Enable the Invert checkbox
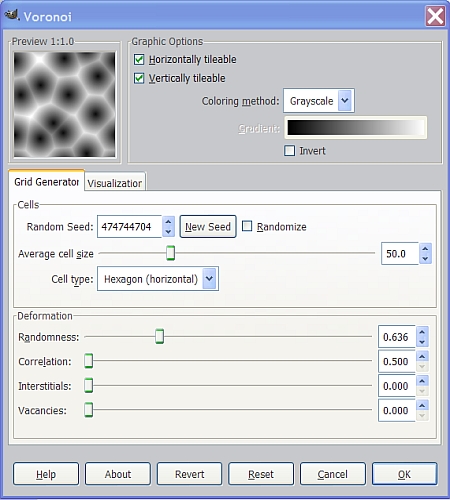450x500 pixels. click(290, 151)
